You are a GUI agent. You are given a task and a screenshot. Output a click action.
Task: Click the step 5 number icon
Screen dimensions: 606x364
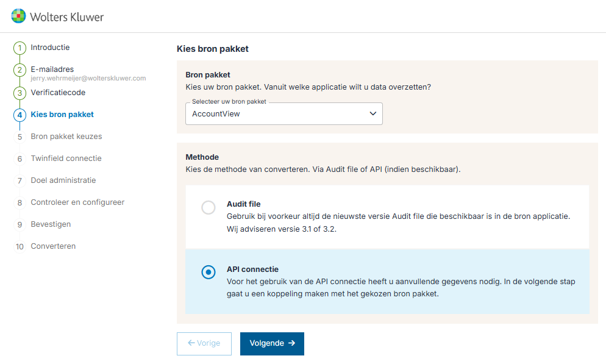click(x=20, y=137)
